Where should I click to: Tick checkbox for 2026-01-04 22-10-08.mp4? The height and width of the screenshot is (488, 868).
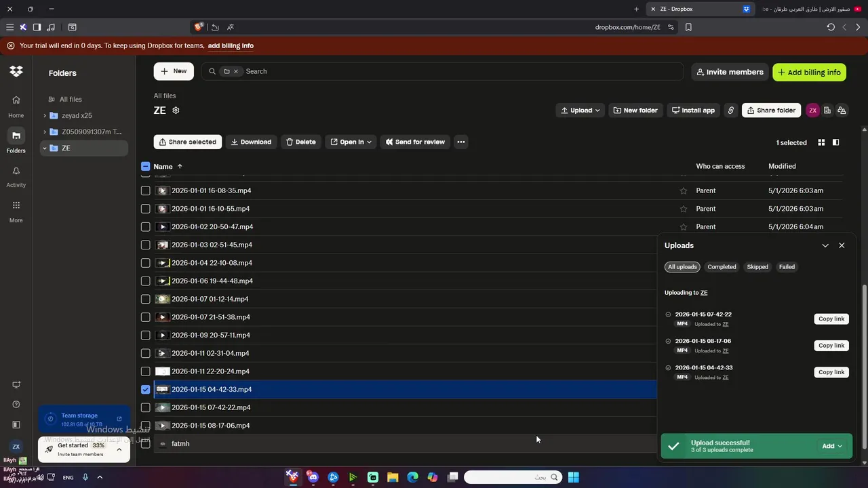point(145,263)
